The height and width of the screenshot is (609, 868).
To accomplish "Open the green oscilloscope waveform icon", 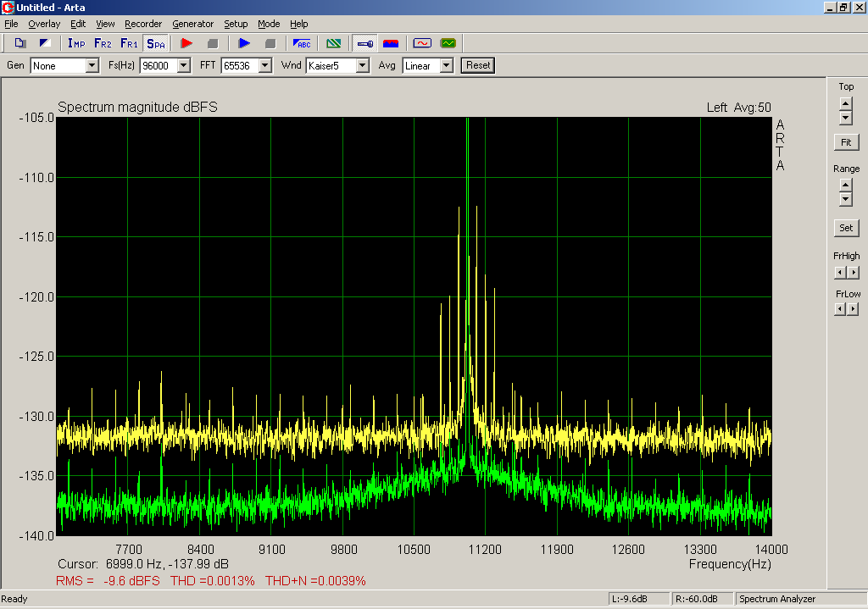I will 448,43.
